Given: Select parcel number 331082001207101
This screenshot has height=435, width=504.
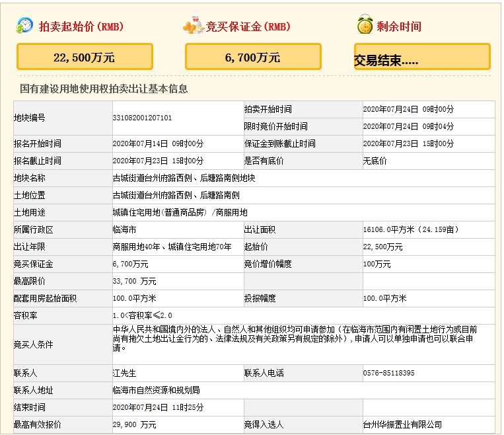Looking at the screenshot, I should pos(142,118).
